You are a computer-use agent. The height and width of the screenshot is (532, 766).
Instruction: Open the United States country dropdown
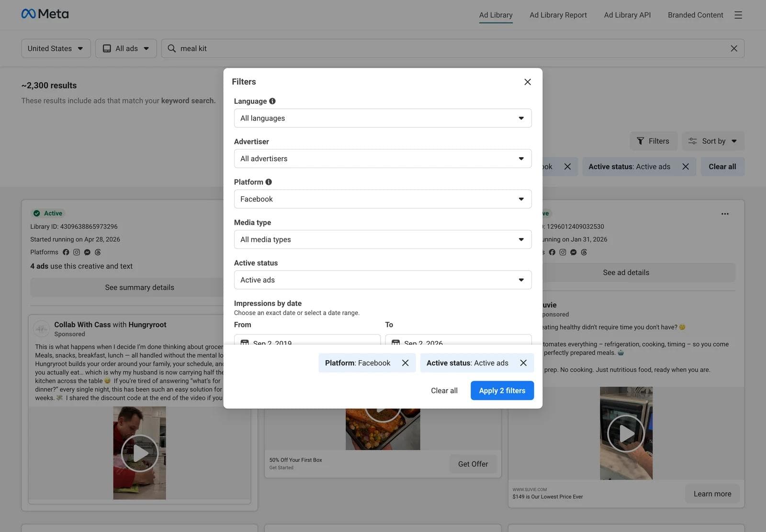click(56, 48)
